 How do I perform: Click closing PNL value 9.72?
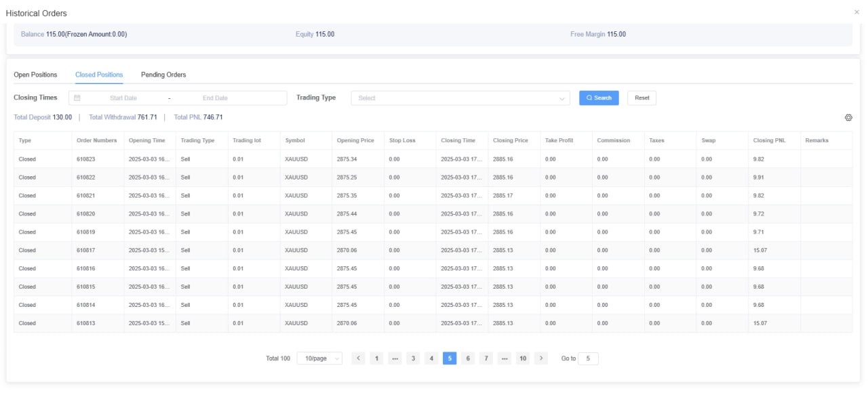click(759, 214)
